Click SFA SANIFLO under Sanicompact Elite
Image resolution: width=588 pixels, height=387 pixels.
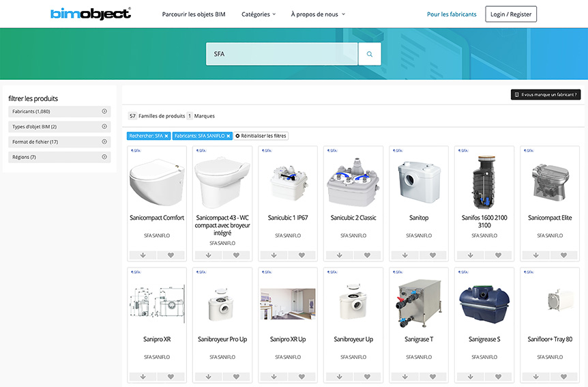[x=550, y=235]
